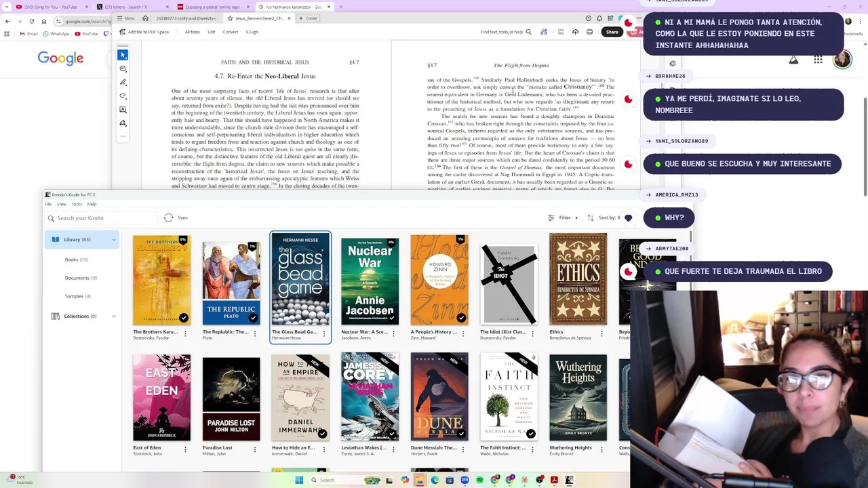Open the Windows Start menu
The width and height of the screenshot is (868, 488).
(x=299, y=480)
